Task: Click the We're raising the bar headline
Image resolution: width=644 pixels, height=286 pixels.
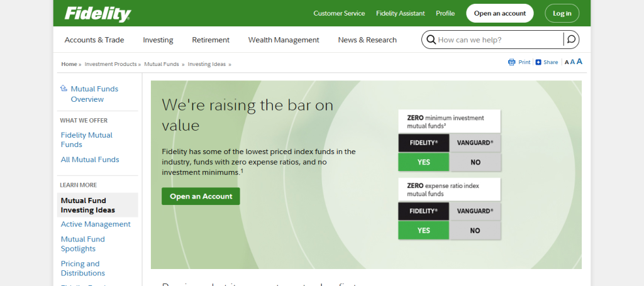Action: coord(248,115)
